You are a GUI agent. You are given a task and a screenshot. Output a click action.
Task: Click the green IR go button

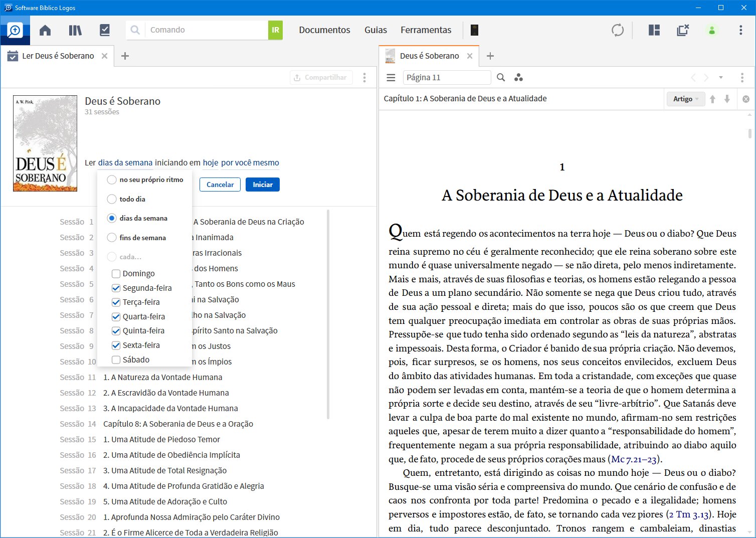[x=275, y=30]
